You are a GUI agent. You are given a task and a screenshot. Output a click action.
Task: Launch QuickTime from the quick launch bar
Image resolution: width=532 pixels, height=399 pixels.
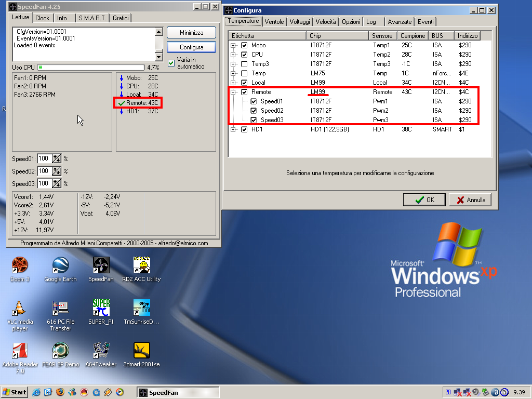pos(96,392)
